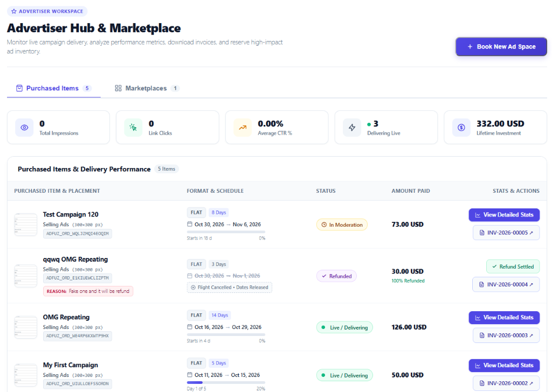Click the external arrow icon on INV-2026-00003
552x392 pixels.
coord(531,335)
